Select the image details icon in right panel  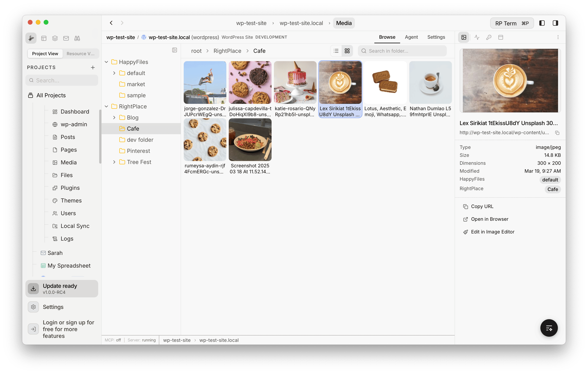[464, 37]
